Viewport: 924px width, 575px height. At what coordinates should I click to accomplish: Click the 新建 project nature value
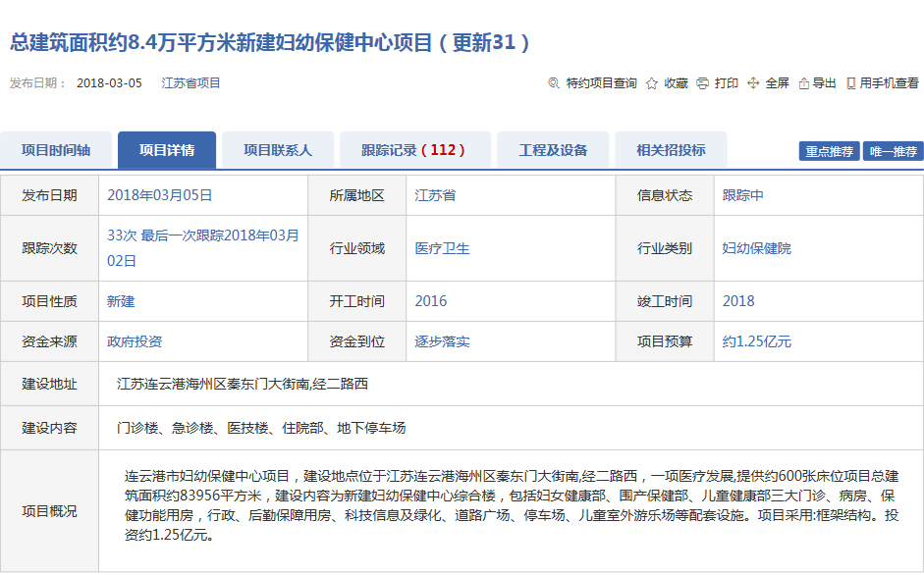pos(121,301)
